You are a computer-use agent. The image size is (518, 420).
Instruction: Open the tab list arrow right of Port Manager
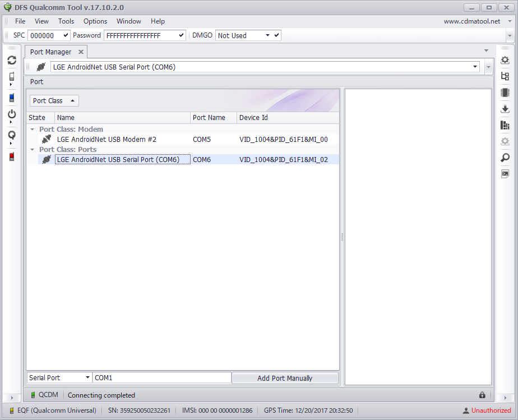(486, 50)
